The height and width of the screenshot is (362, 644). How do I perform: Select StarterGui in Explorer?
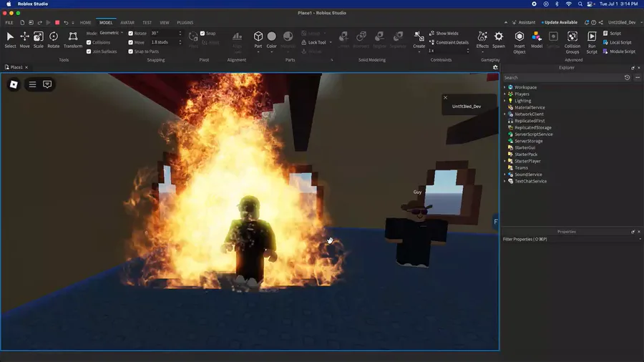(525, 148)
